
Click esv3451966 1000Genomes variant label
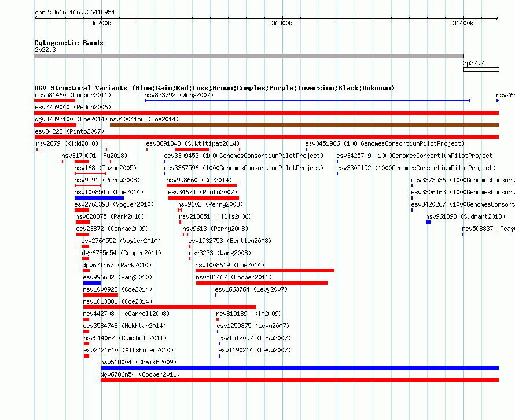(x=385, y=144)
